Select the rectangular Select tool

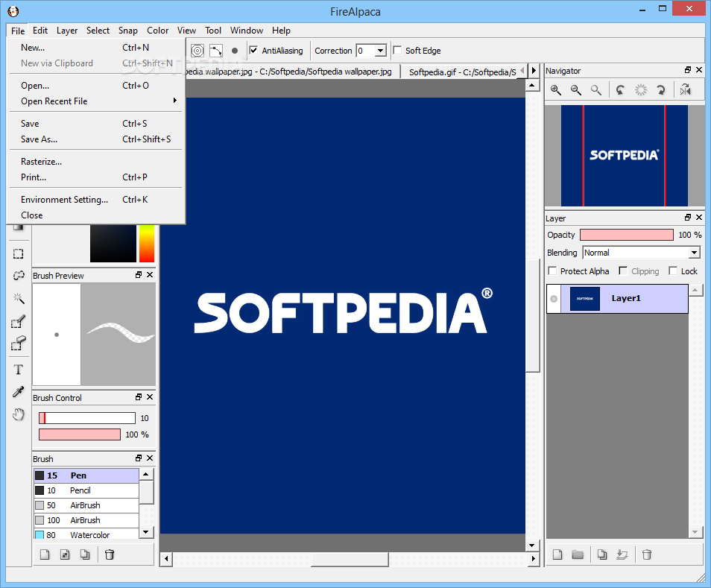18,254
